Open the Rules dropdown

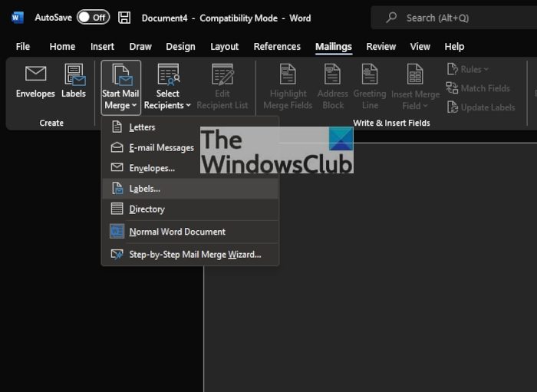coord(468,69)
